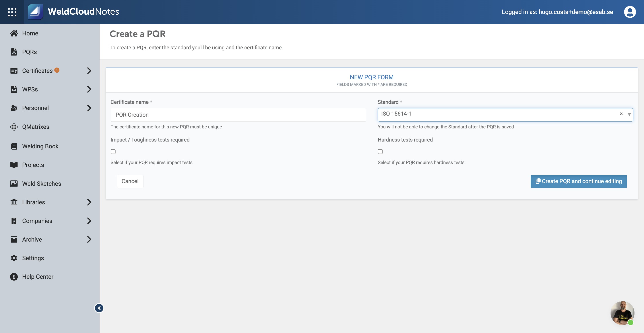
Task: Click the Welding Book icon
Action: 14,146
